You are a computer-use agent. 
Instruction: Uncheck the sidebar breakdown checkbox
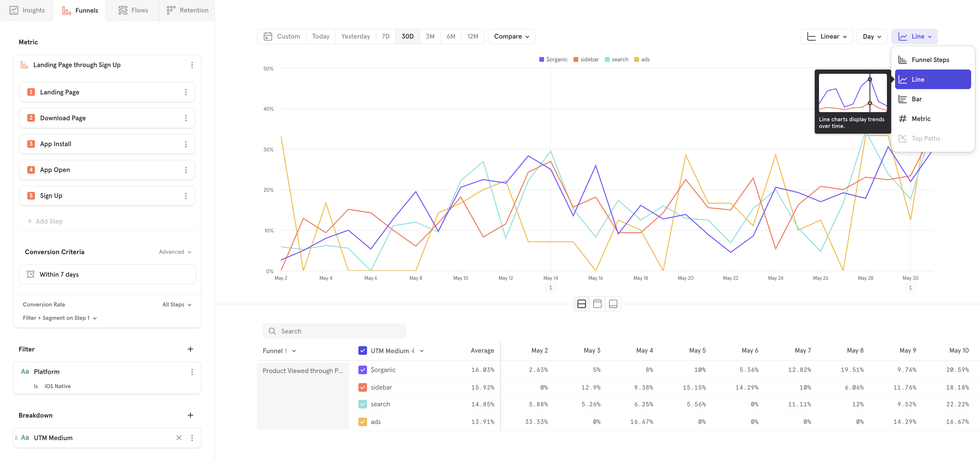click(362, 387)
